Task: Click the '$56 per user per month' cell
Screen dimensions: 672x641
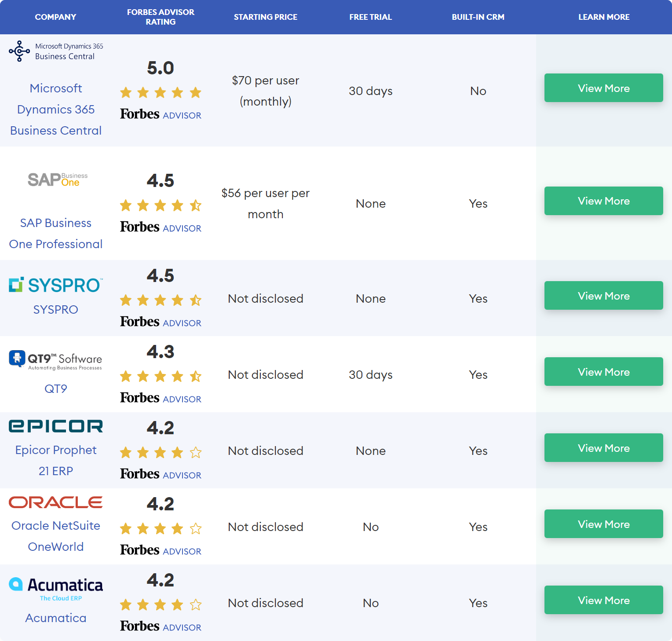Action: pyautogui.click(x=266, y=204)
